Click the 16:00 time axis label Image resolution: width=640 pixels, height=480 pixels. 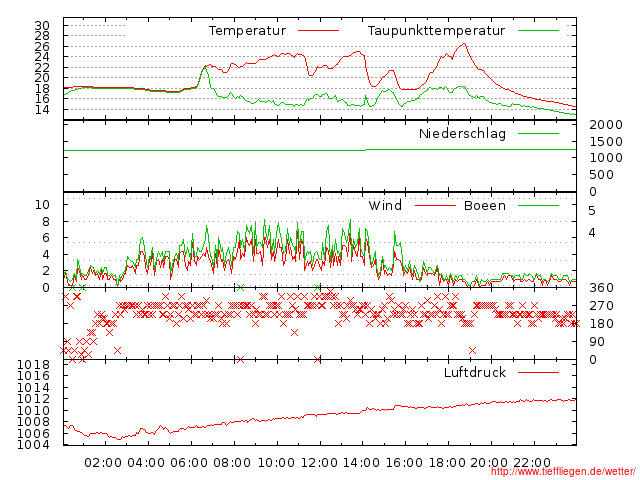point(404,463)
